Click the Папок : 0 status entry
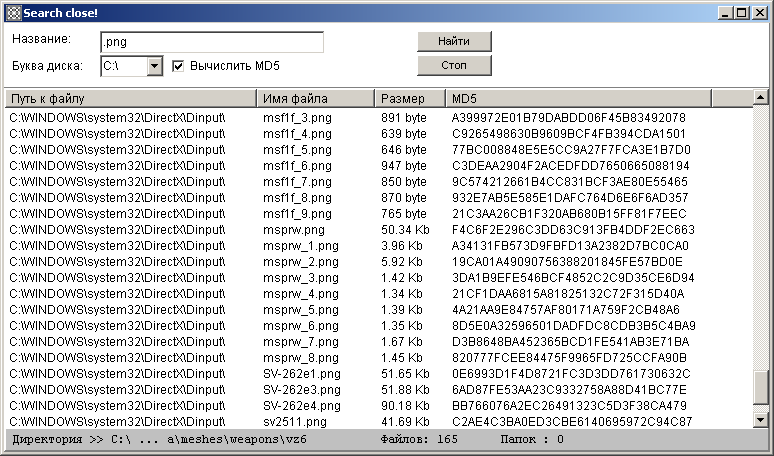This screenshot has height=456, width=774. point(532,439)
